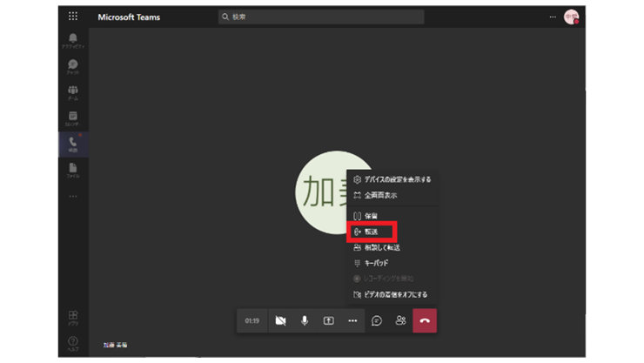Screen dimensions: 644x363
Task: Mute the microphone in call controls
Action: tap(305, 320)
